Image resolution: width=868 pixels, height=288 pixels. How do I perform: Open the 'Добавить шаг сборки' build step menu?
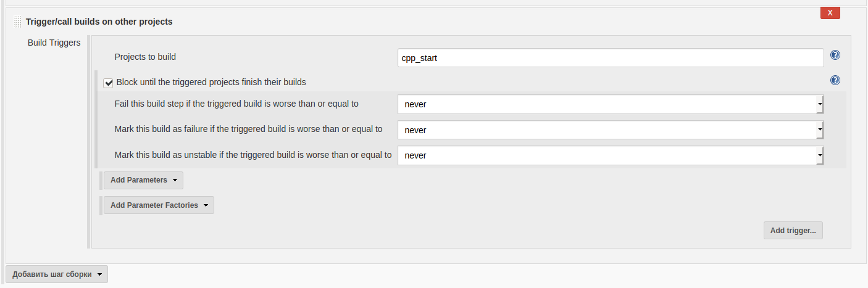coord(57,274)
